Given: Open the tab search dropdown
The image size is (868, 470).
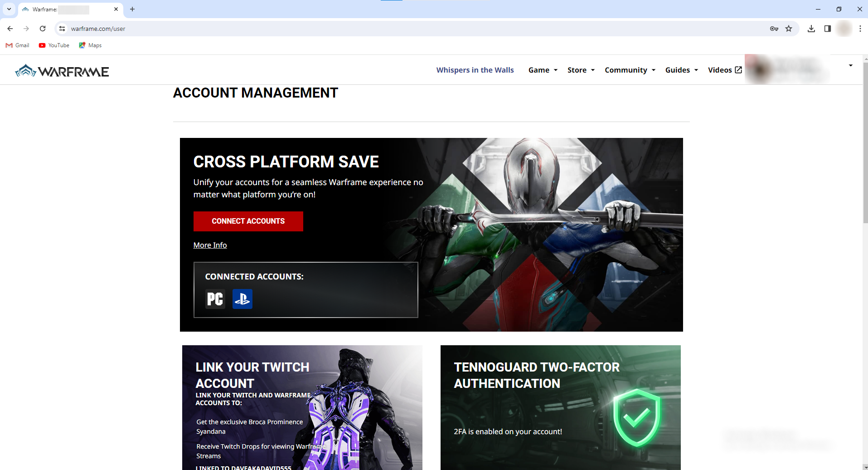Looking at the screenshot, I should [9, 9].
